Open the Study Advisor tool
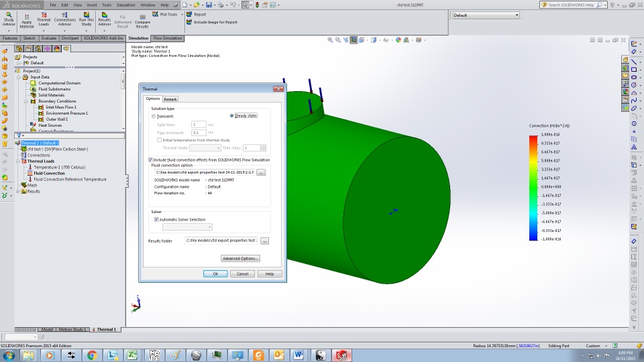The width and height of the screenshot is (644, 362). pyautogui.click(x=9, y=19)
